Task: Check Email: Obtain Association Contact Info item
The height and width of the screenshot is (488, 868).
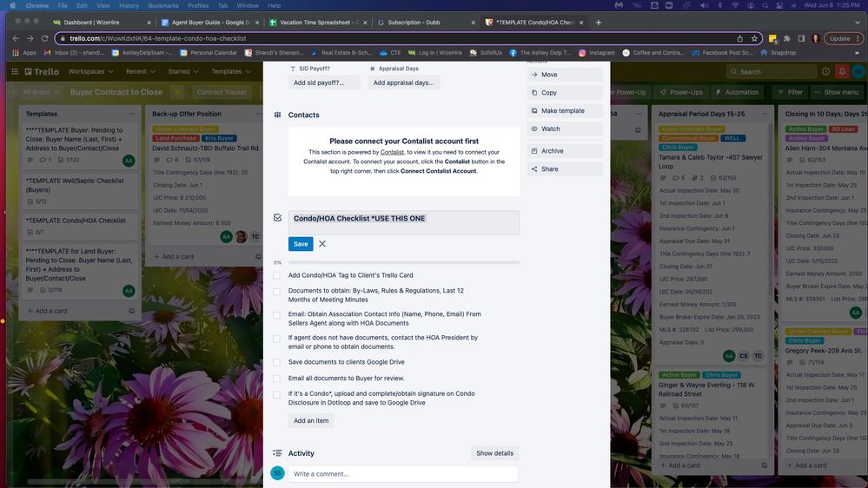Action: pos(277,315)
